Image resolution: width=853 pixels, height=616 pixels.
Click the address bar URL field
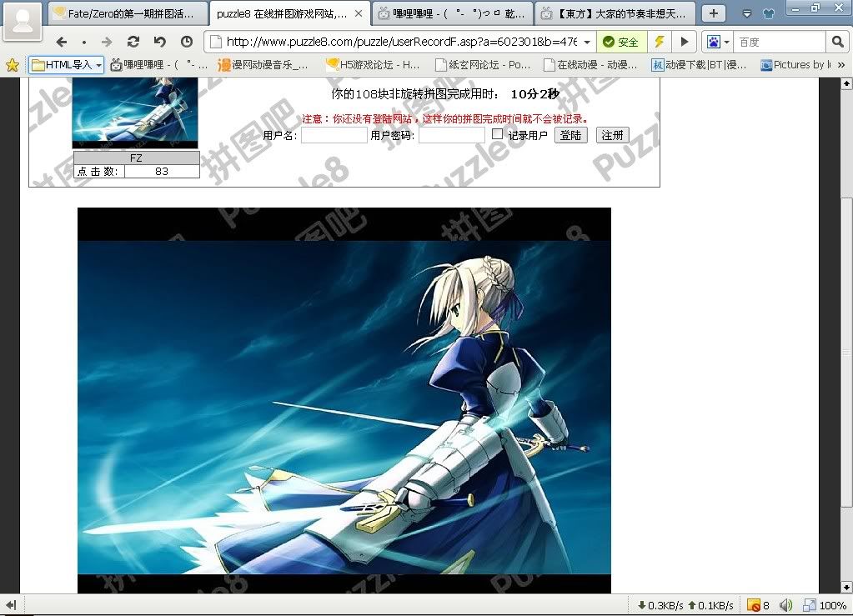tap(401, 42)
